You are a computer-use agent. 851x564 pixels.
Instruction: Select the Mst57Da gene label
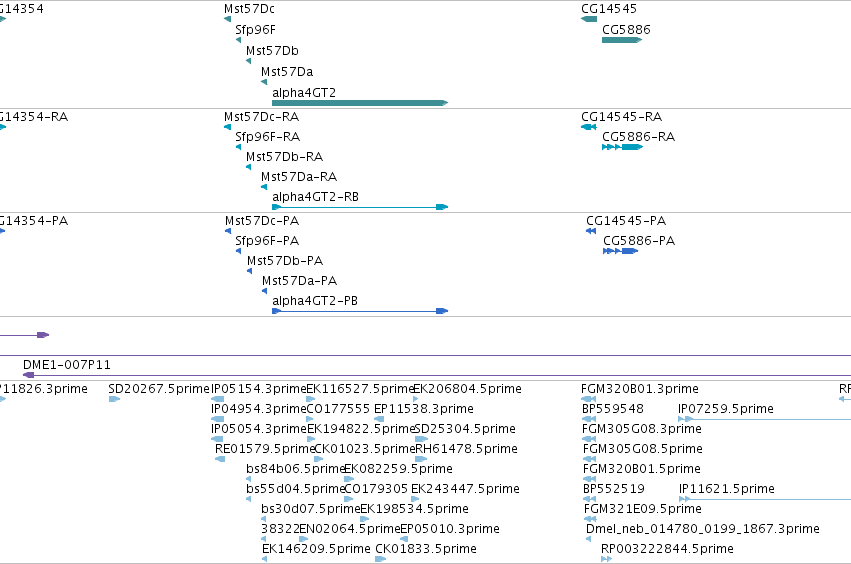tap(287, 72)
